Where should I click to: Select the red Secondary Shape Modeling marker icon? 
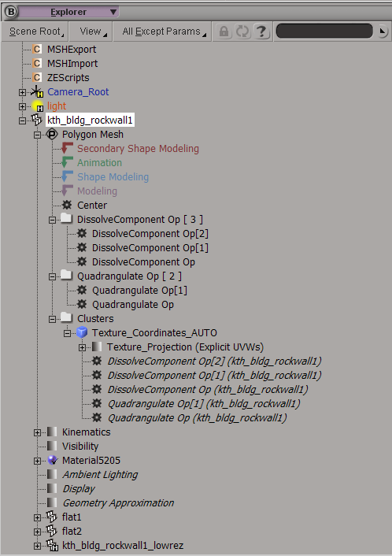[67, 148]
